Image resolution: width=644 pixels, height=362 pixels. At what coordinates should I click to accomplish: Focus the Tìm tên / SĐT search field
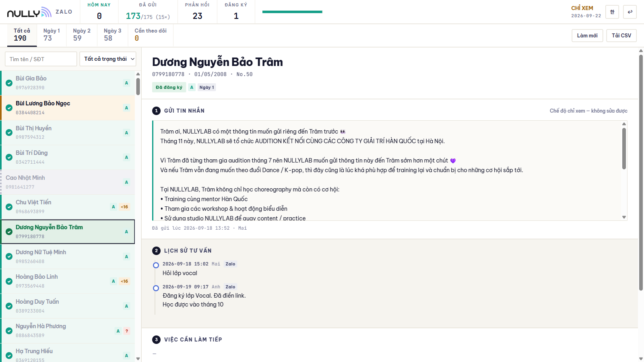click(41, 59)
